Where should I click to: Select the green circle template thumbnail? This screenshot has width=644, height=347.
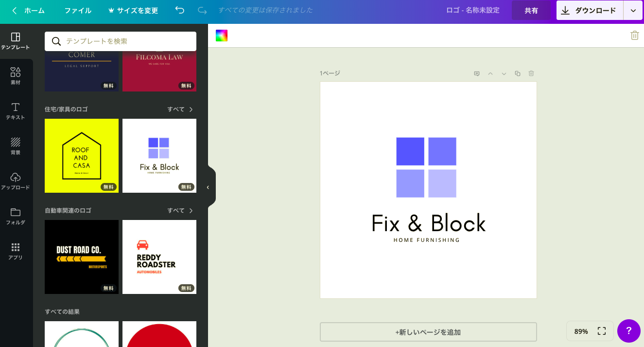click(82, 334)
